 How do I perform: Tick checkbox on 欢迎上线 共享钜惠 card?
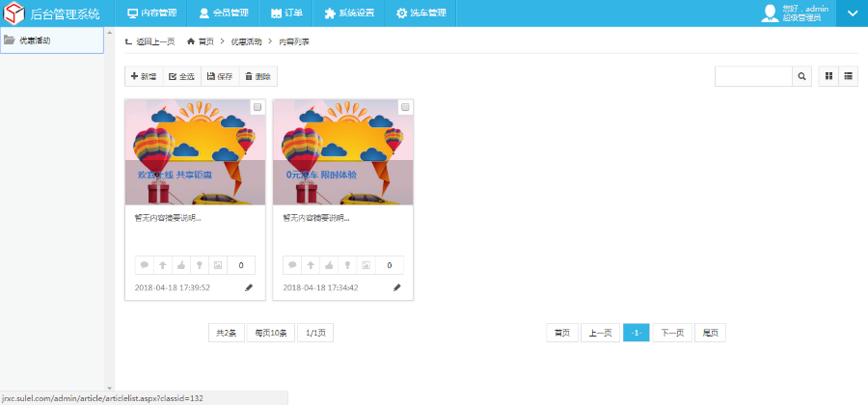coord(258,107)
